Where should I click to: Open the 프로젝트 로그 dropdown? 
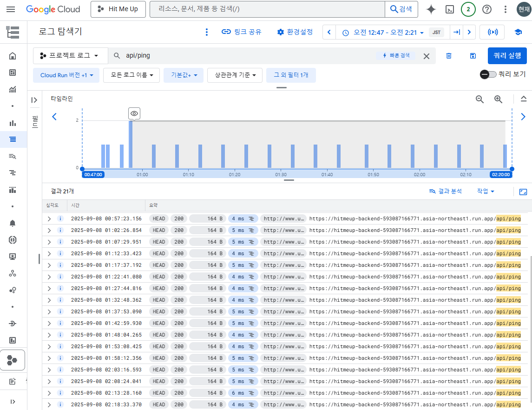(70, 55)
